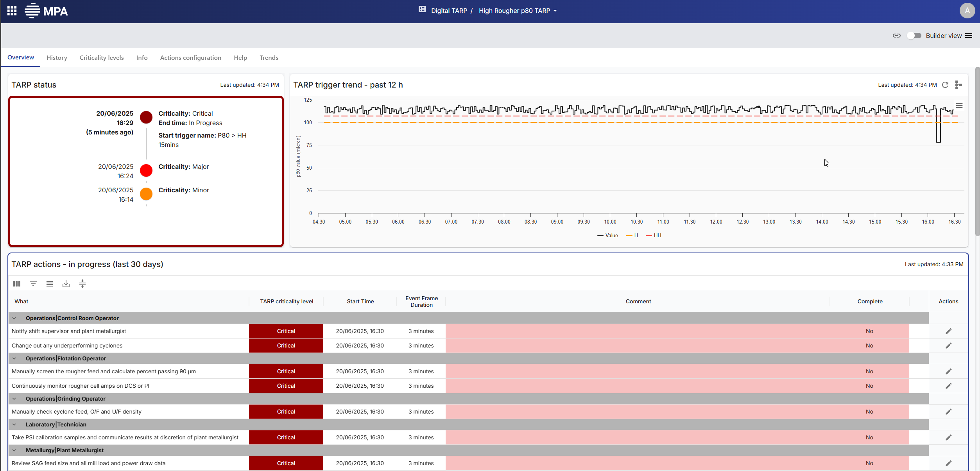
Task: Click duration '3 minutes' for 'Take PSI calibration samples'
Action: [421, 437]
